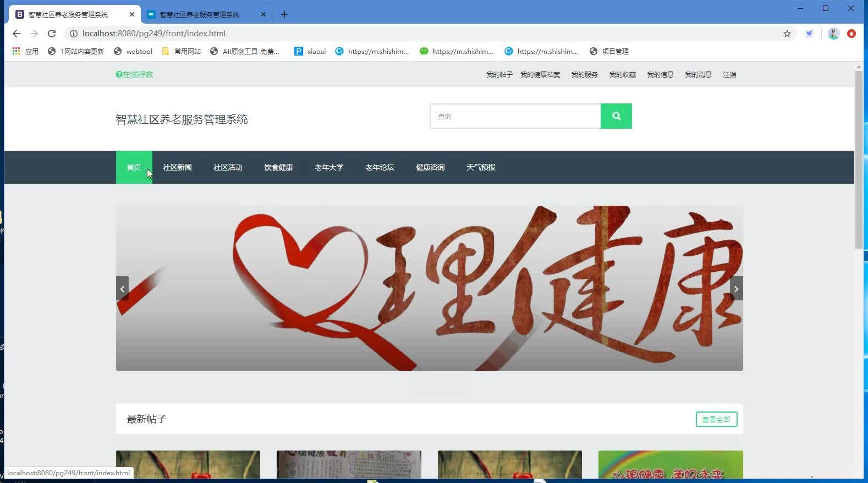Image resolution: width=868 pixels, height=483 pixels.
Task: Click the 在线呼救 help link
Action: click(134, 74)
